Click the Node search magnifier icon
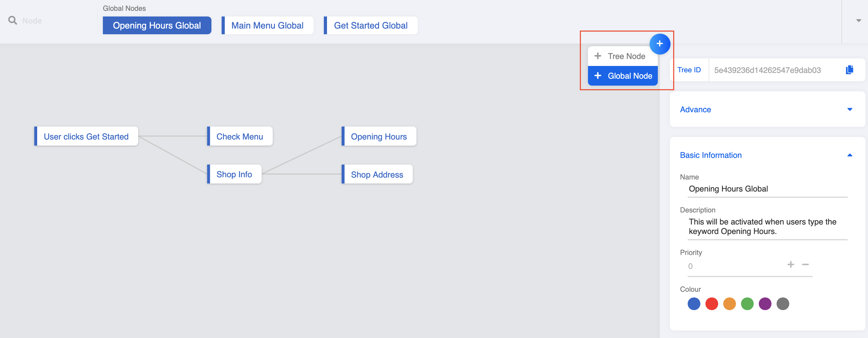The width and height of the screenshot is (868, 338). (12, 20)
